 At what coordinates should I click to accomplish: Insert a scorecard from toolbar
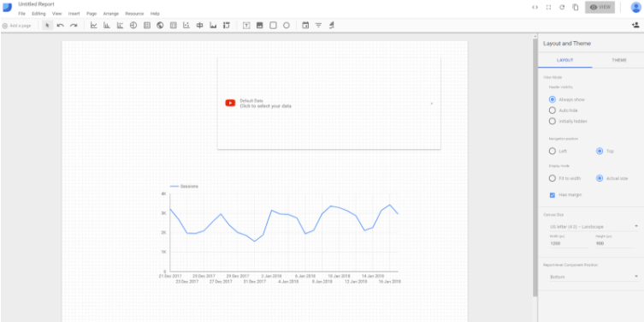174,26
